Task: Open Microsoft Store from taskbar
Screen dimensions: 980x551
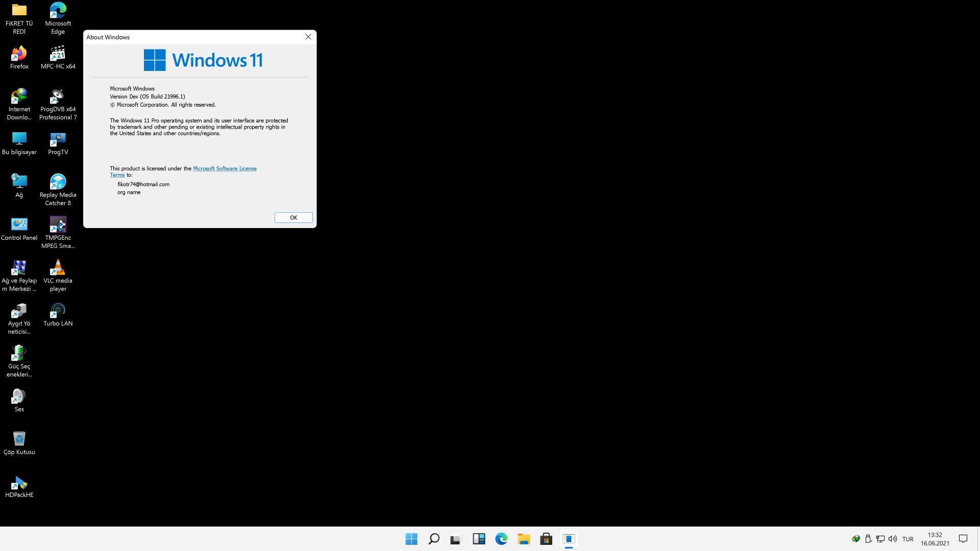Action: 546,539
